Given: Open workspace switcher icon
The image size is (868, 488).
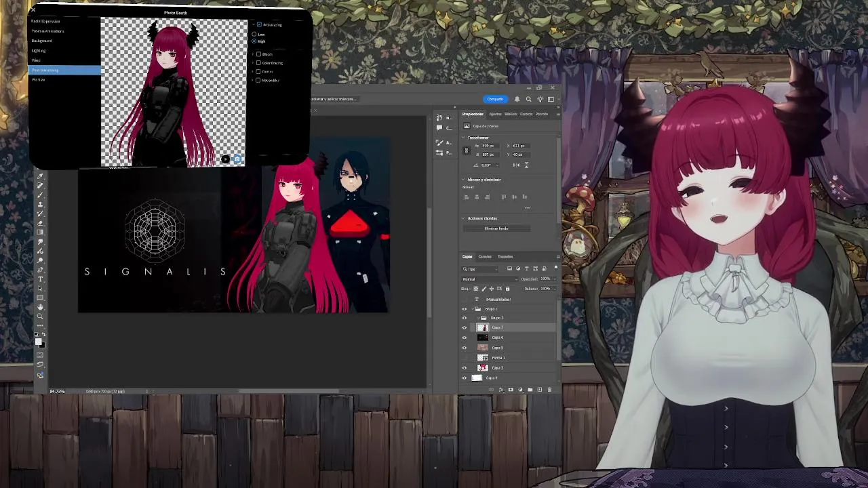Looking at the screenshot, I should tap(551, 99).
